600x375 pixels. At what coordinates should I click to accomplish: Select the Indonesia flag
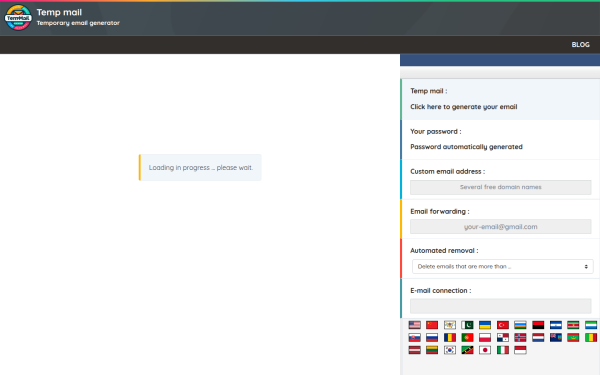click(520, 350)
